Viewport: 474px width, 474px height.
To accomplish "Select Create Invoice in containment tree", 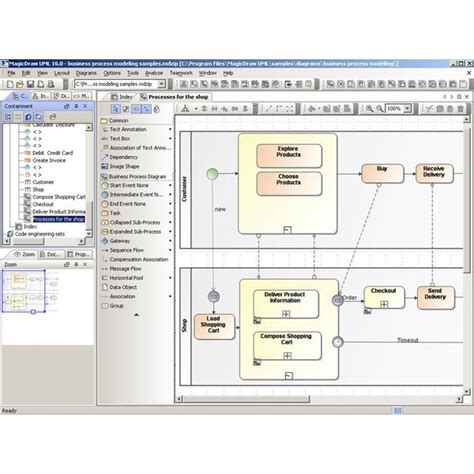I will click(x=49, y=160).
